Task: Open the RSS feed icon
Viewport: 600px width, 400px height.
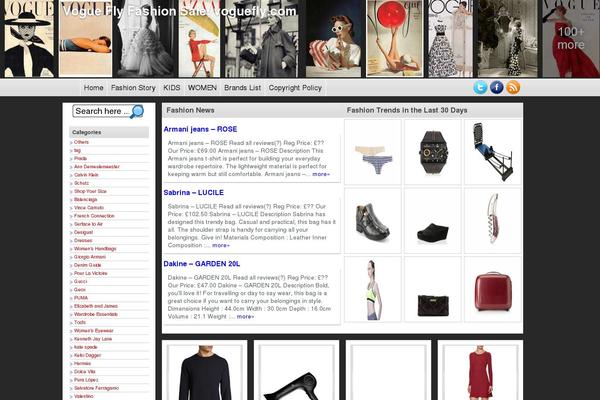Action: pyautogui.click(x=513, y=87)
